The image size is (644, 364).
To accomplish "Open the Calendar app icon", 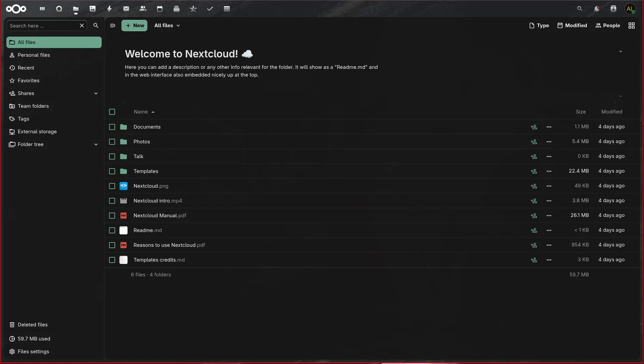I will click(160, 9).
